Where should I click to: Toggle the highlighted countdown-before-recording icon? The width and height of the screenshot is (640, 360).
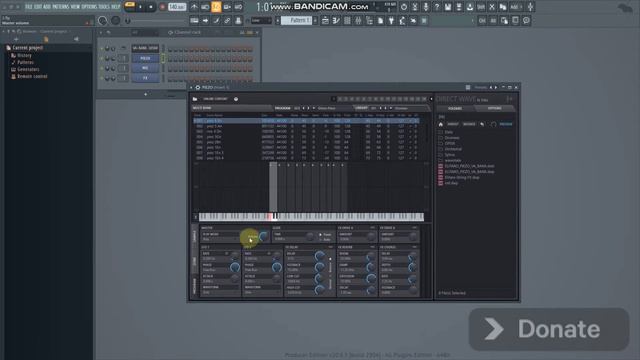[x=216, y=7]
